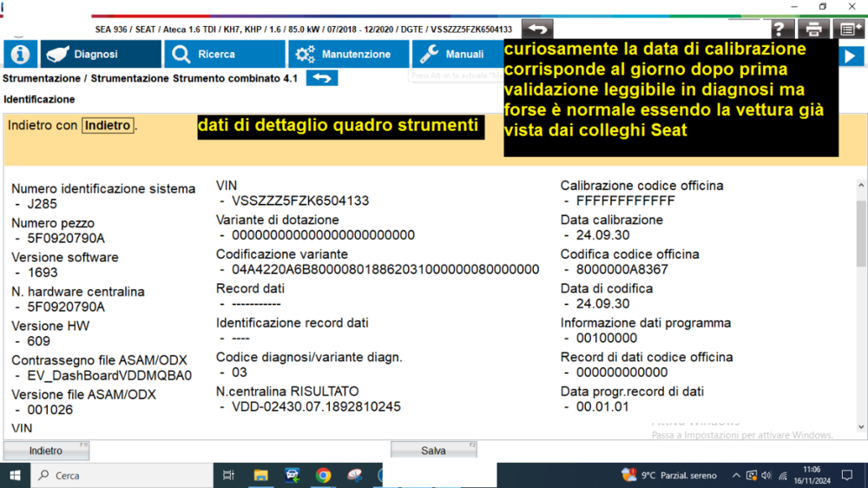The height and width of the screenshot is (488, 868).
Task: Select the value 000000000000 under Record di dati
Action: click(x=621, y=373)
